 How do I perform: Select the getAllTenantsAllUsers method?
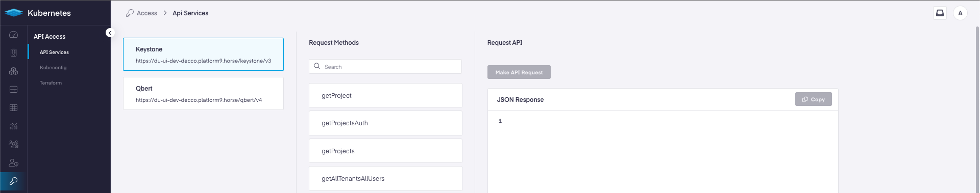point(385,179)
